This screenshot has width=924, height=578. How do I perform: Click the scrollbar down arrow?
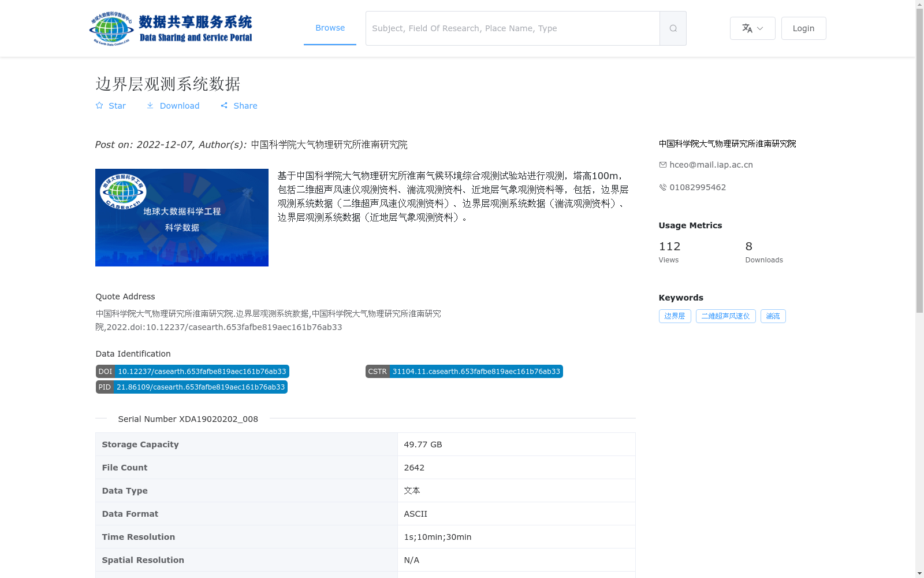pyautogui.click(x=919, y=573)
